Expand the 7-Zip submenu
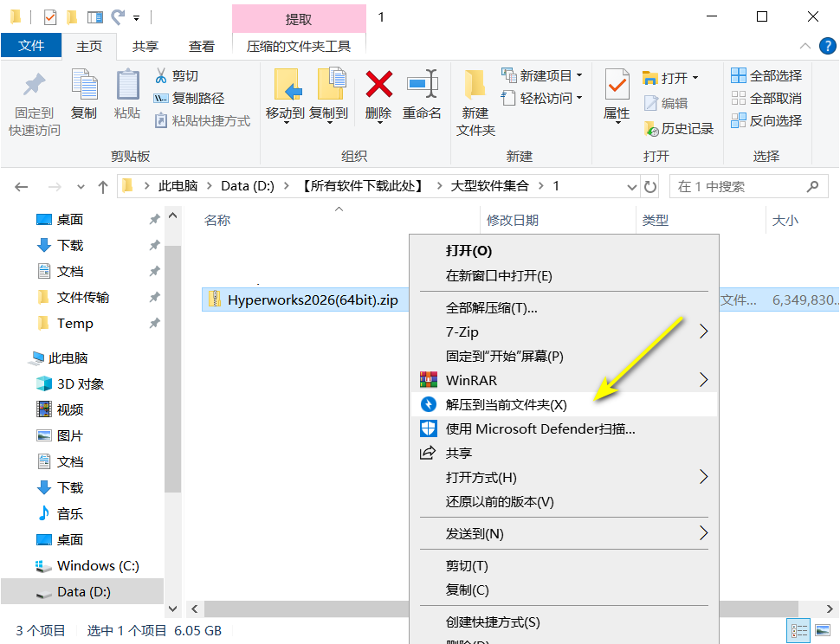This screenshot has height=644, width=840. click(x=704, y=332)
